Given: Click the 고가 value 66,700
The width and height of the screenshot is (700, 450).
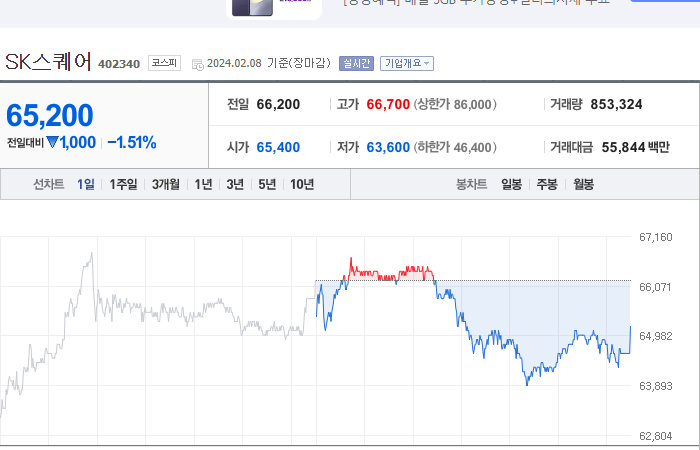Looking at the screenshot, I should [x=388, y=104].
